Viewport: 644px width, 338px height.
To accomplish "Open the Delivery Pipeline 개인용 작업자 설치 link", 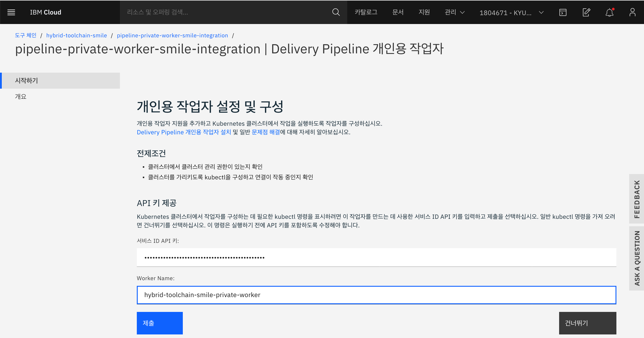I will click(184, 132).
